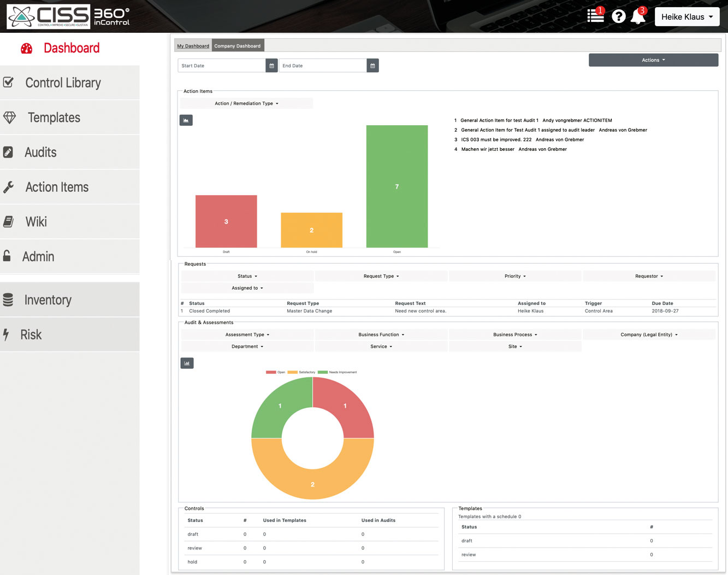
Task: Open the task list icon in header
Action: (x=595, y=16)
